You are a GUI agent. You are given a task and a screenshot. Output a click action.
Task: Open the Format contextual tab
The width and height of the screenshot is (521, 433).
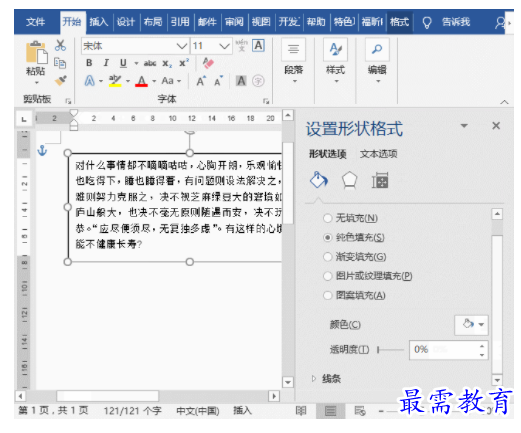click(399, 22)
